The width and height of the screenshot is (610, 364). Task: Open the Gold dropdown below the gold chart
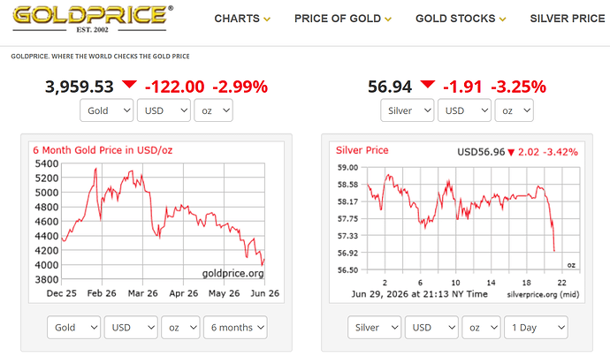[x=74, y=328]
